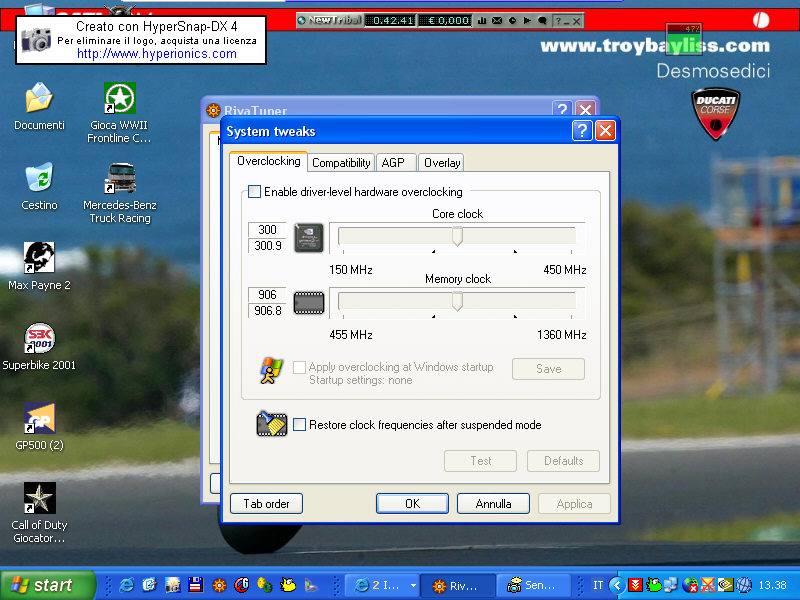800x600 pixels.
Task: Click the NewTribal clock/pie icon
Action: tap(512, 20)
